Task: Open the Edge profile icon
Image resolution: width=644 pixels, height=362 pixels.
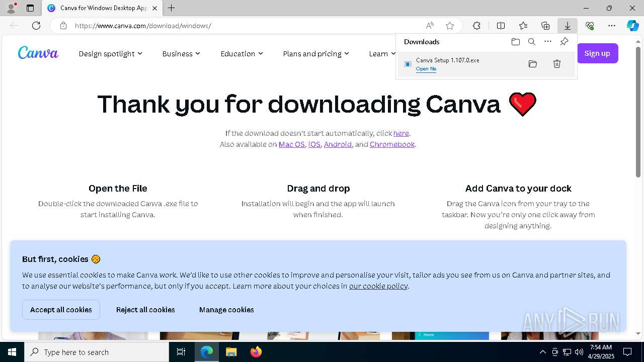Action: (x=11, y=8)
